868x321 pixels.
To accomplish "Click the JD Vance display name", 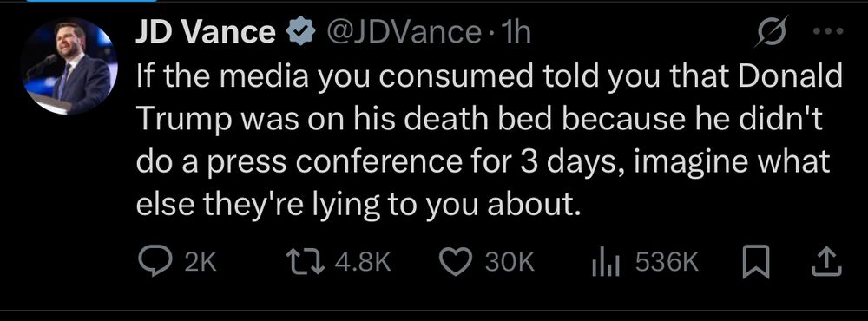I will (206, 32).
